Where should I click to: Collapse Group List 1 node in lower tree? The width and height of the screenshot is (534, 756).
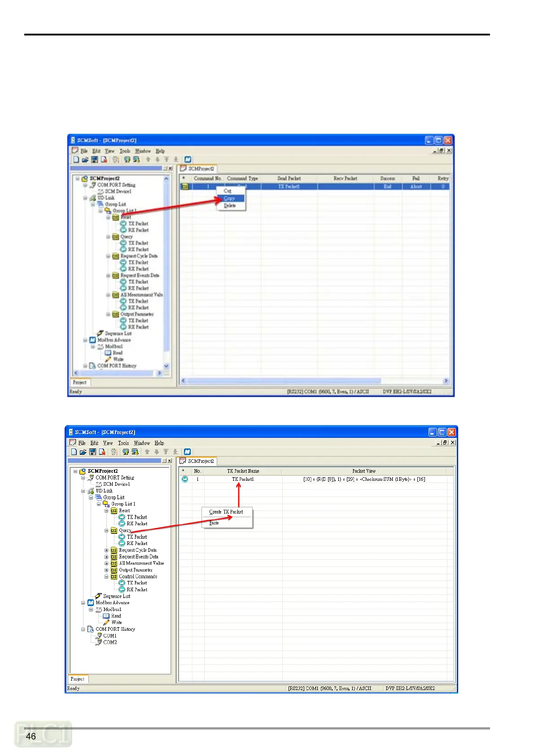99,504
